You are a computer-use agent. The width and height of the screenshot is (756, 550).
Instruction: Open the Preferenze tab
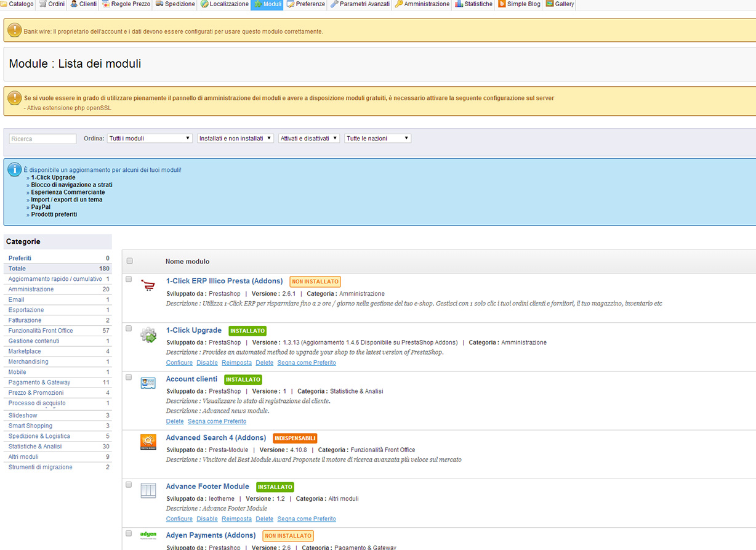(306, 4)
